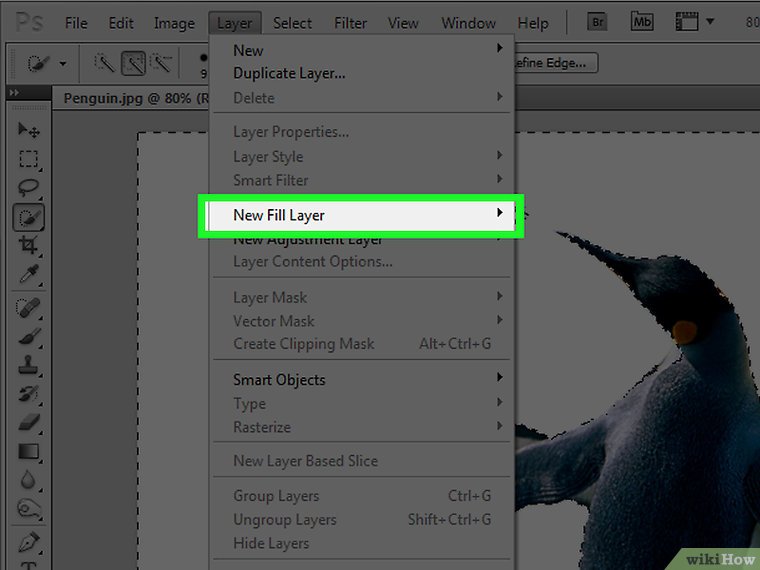760x570 pixels.
Task: Click New Layer Based Slice entry
Action: 362,460
